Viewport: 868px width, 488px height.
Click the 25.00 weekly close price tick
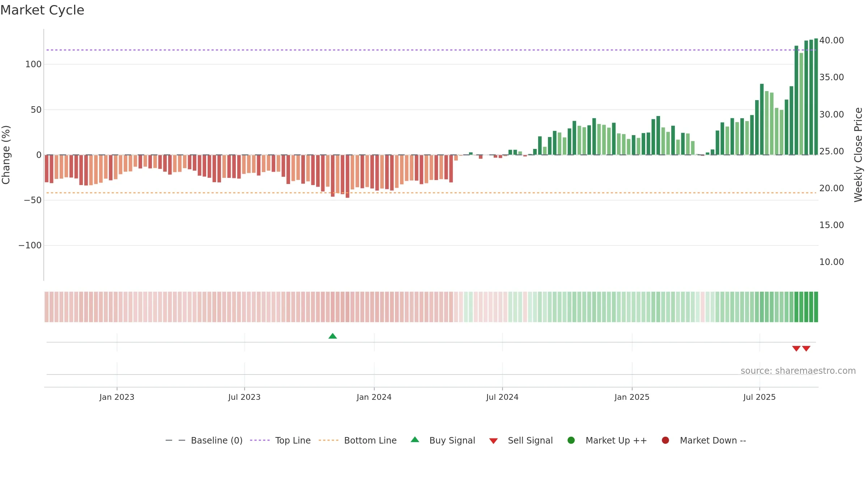coord(831,151)
